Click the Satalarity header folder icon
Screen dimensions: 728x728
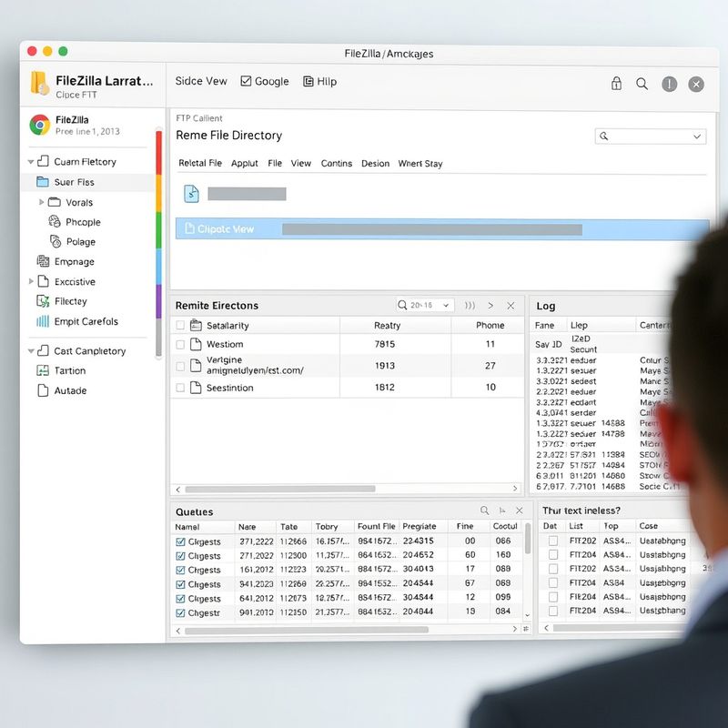pyautogui.click(x=196, y=325)
